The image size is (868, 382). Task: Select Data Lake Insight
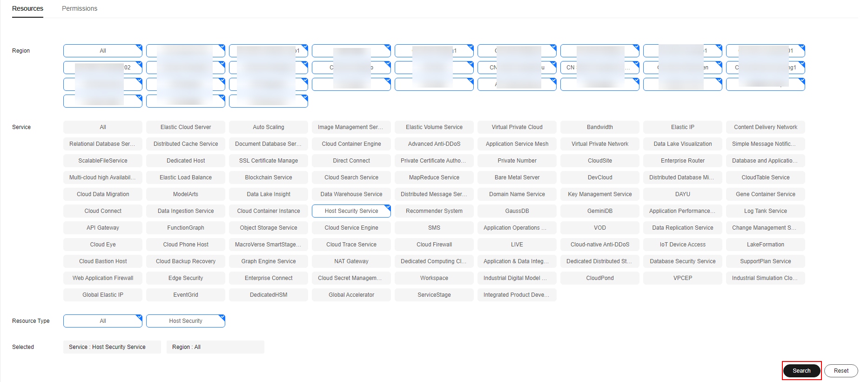[x=269, y=194]
